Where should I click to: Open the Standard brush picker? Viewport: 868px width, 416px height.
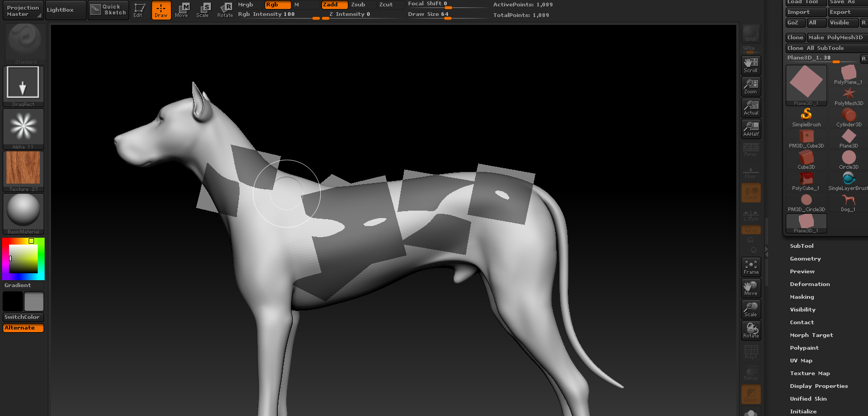click(x=24, y=44)
